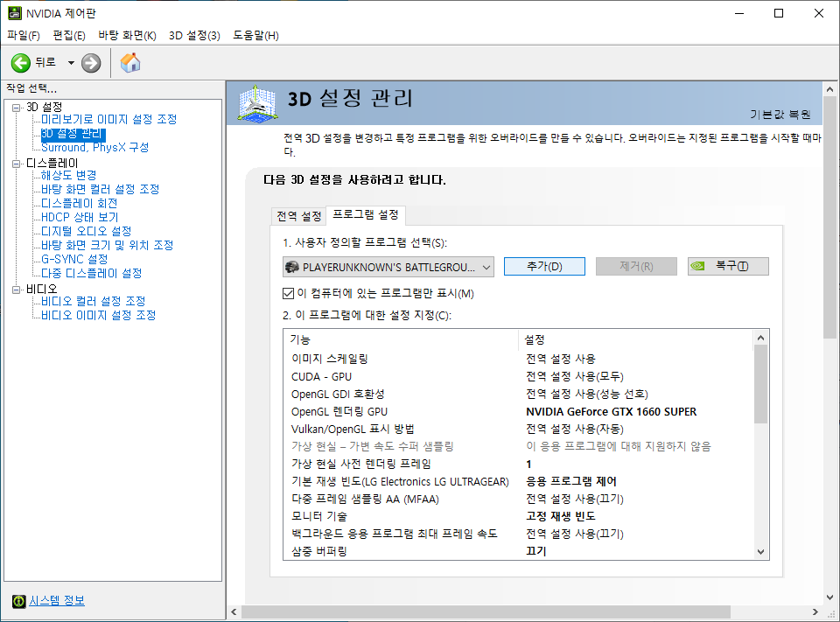Click NVIDIA GeForce GTX 1660 SUPER value
The width and height of the screenshot is (840, 622).
coord(612,411)
